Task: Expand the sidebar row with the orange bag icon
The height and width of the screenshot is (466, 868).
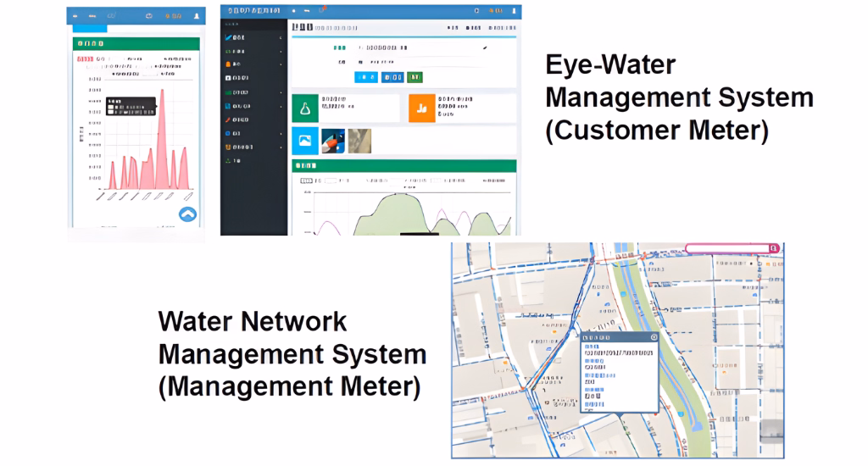Action: tap(281, 64)
